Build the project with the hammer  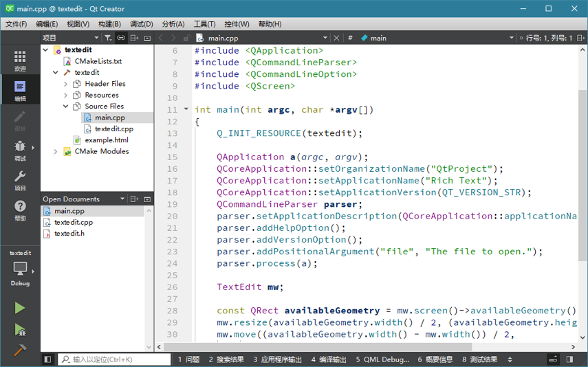[20, 350]
